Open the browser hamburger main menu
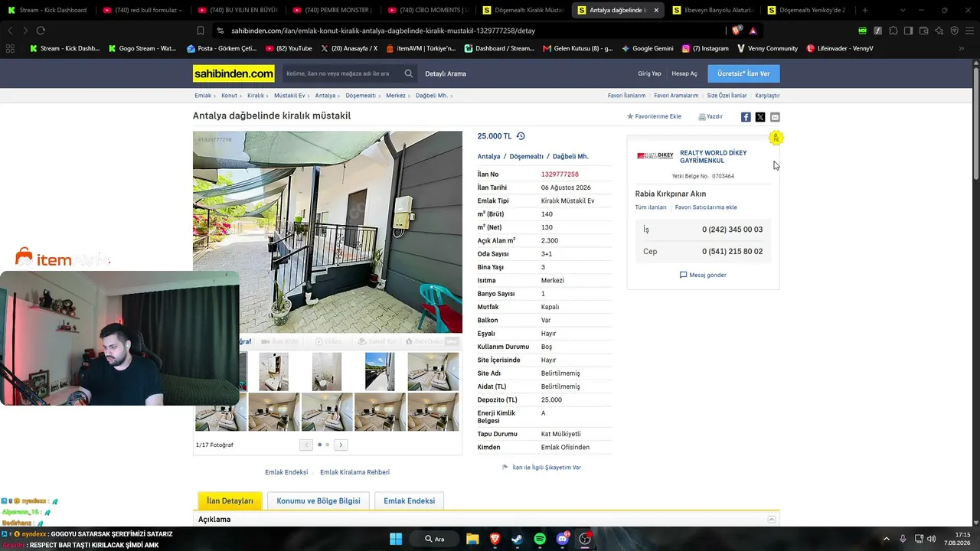This screenshot has height=551, width=980. point(969,31)
